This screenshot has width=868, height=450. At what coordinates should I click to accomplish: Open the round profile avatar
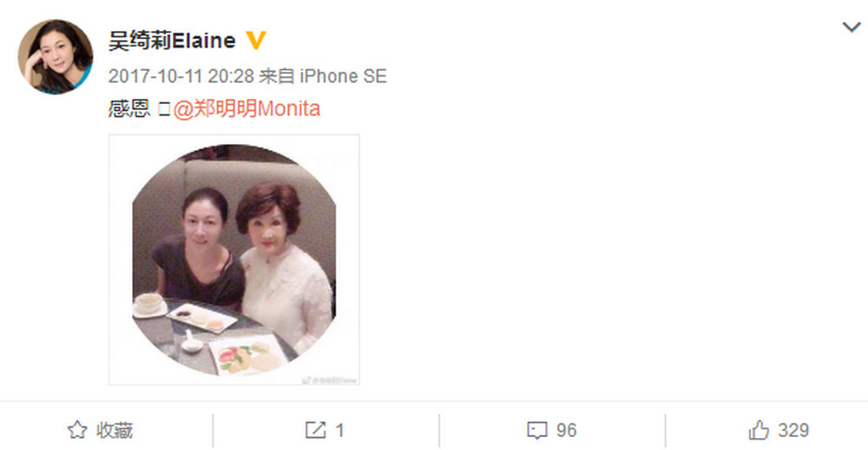(x=56, y=56)
